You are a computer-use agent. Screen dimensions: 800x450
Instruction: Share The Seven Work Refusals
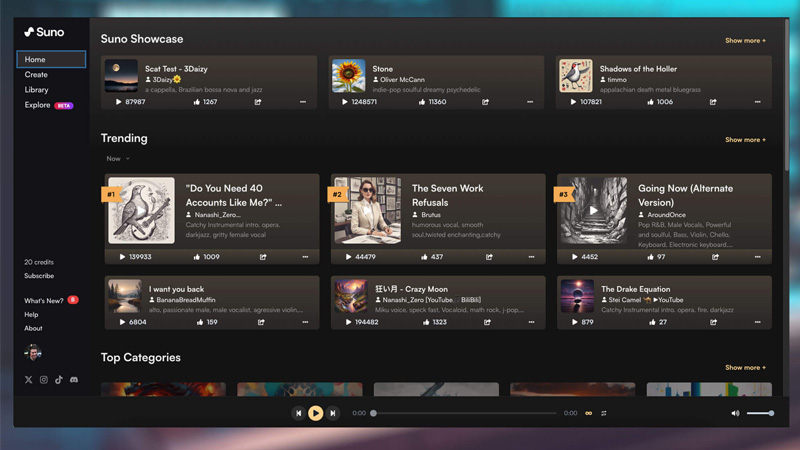point(489,257)
